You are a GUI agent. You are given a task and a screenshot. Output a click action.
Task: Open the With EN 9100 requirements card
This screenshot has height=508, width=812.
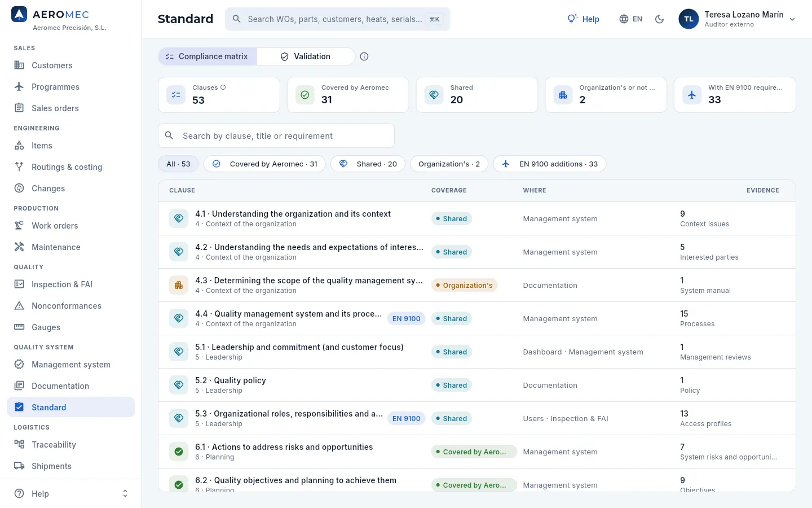pos(735,95)
